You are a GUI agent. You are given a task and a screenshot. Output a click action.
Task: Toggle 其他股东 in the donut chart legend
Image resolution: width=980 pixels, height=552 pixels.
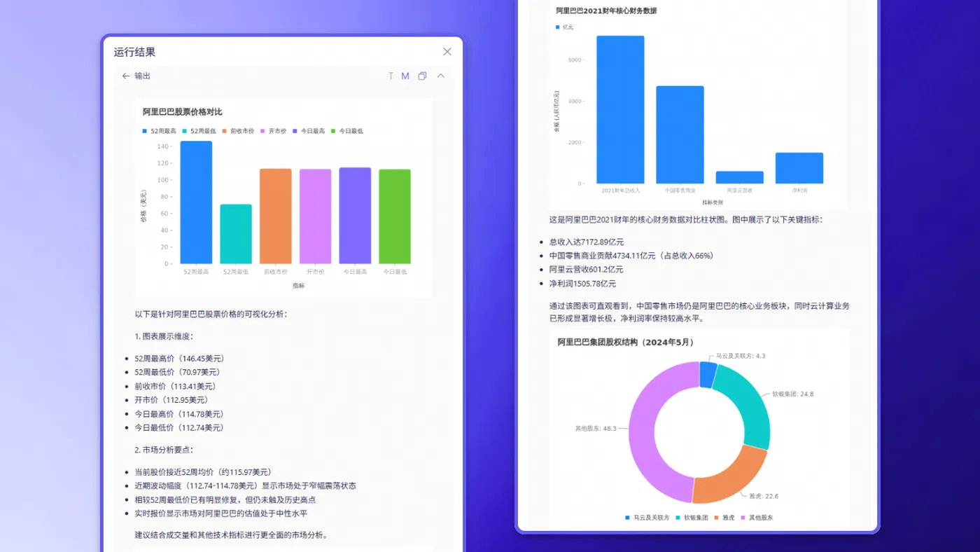tap(757, 518)
